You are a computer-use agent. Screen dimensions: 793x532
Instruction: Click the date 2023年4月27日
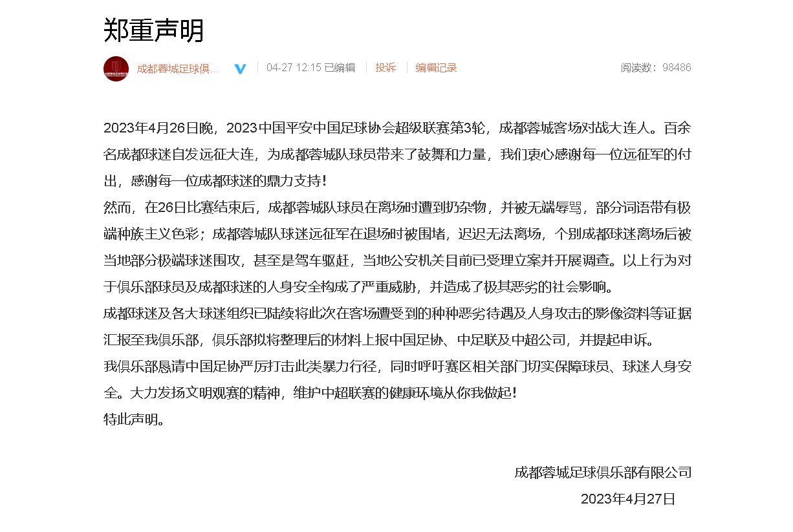tap(628, 499)
